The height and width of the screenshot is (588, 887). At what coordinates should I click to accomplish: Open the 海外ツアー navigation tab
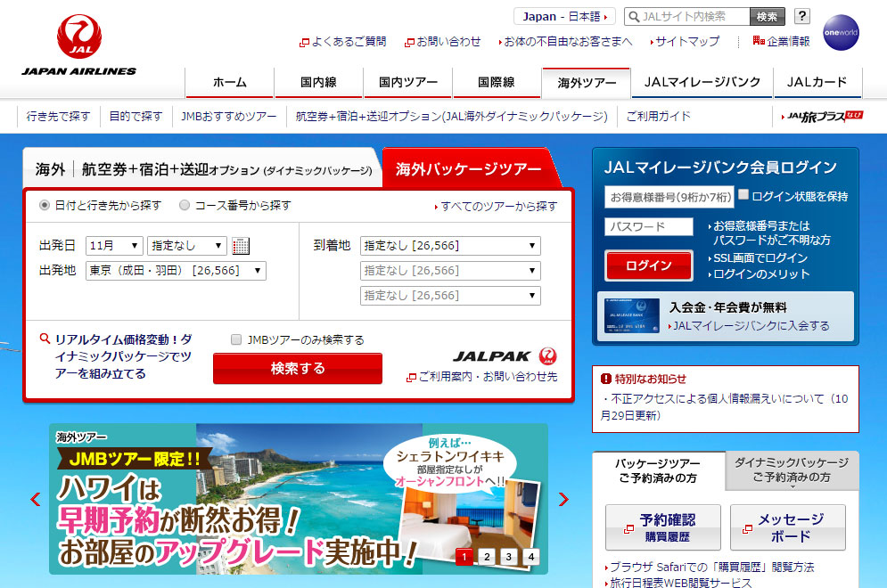587,83
